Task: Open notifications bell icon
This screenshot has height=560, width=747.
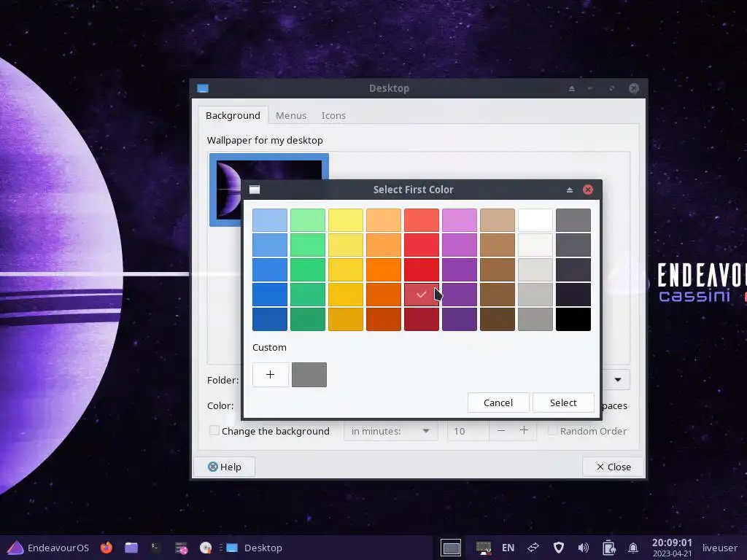Action: (633, 548)
